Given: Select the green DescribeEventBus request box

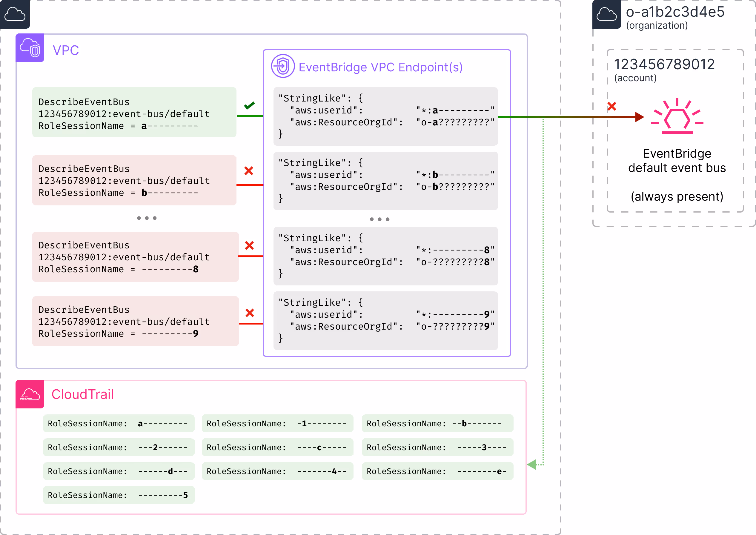Looking at the screenshot, I should (134, 112).
